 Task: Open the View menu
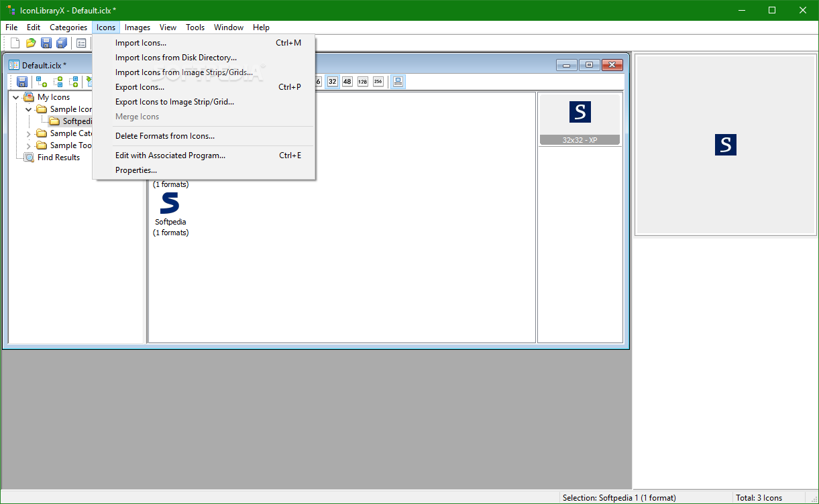[x=168, y=27]
